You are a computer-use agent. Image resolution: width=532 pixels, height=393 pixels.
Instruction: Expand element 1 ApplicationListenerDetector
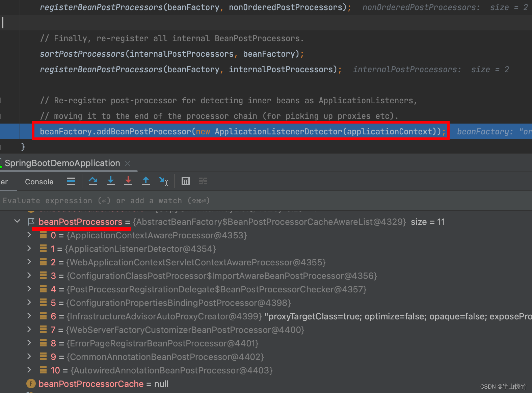click(x=29, y=248)
